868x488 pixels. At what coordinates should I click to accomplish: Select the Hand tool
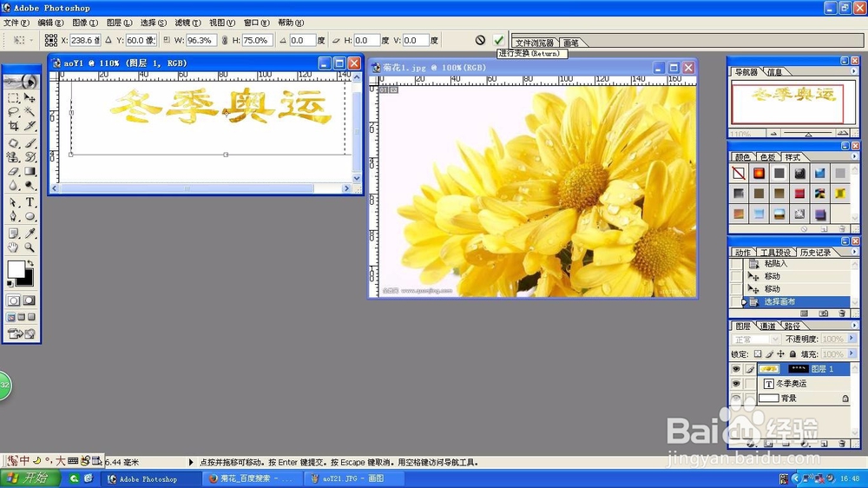14,247
